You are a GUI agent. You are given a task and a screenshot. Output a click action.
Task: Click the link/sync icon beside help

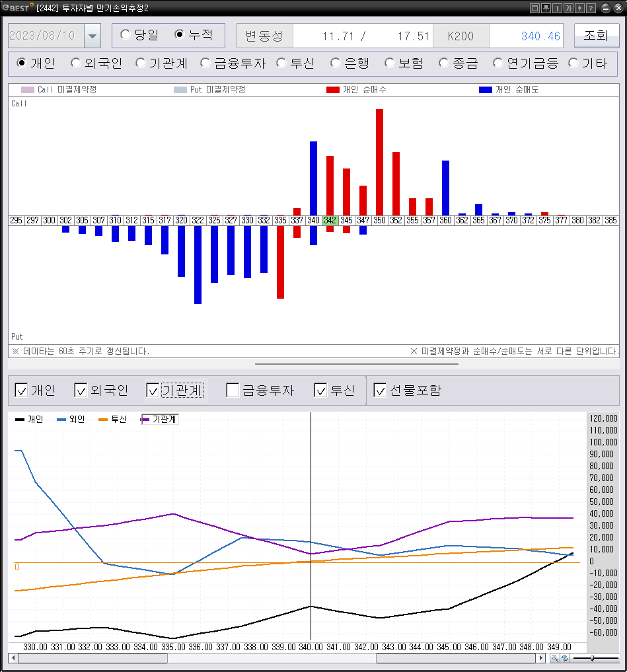579,8
